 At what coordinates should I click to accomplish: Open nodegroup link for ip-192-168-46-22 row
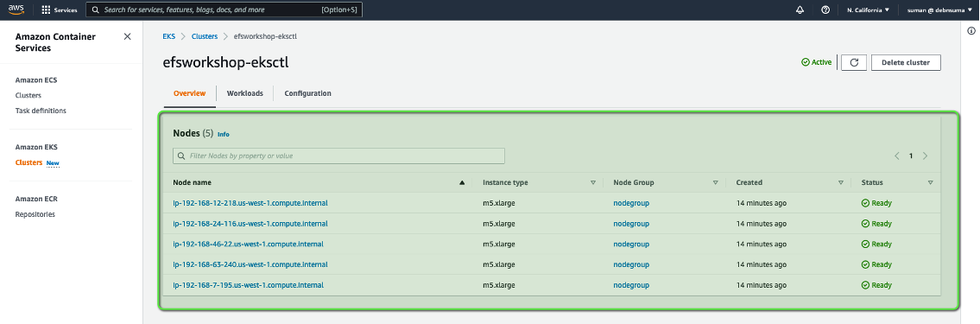[631, 245]
